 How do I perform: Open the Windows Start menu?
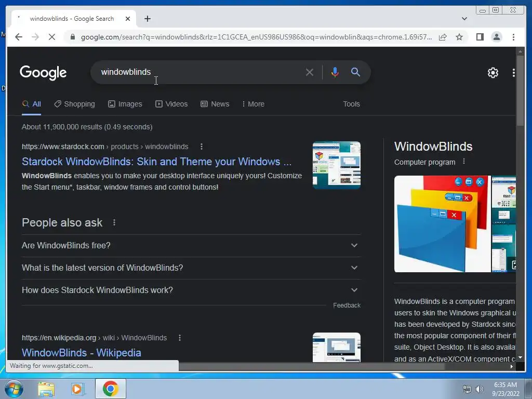click(x=14, y=389)
